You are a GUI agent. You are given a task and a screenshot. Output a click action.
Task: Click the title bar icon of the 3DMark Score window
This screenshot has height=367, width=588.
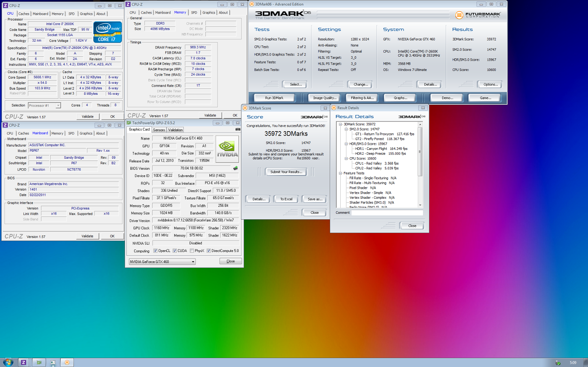(x=245, y=108)
